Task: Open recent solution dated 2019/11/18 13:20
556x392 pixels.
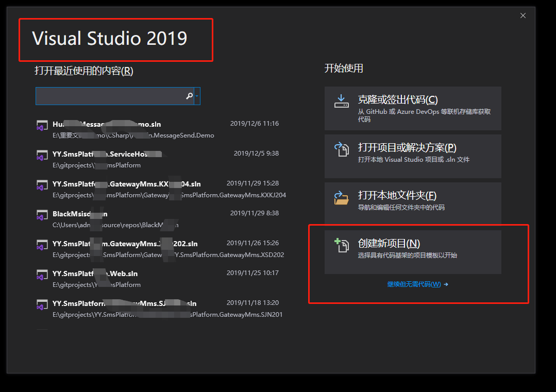Action: point(161,309)
